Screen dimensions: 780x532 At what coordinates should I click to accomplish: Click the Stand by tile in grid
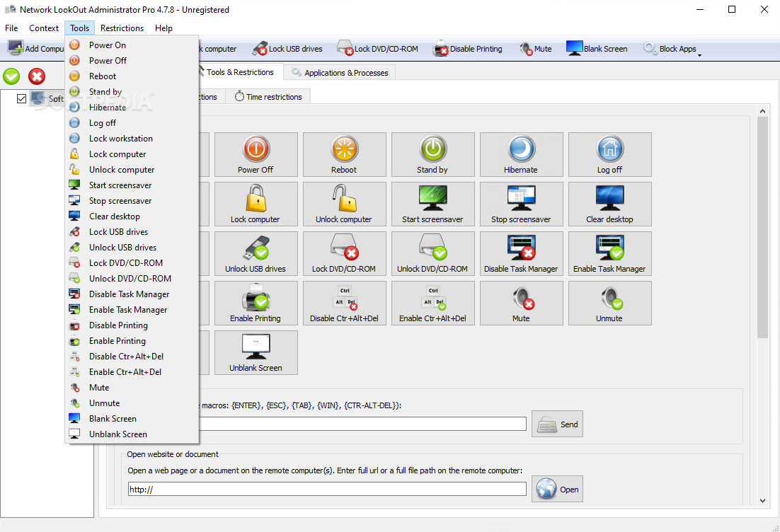click(x=432, y=155)
